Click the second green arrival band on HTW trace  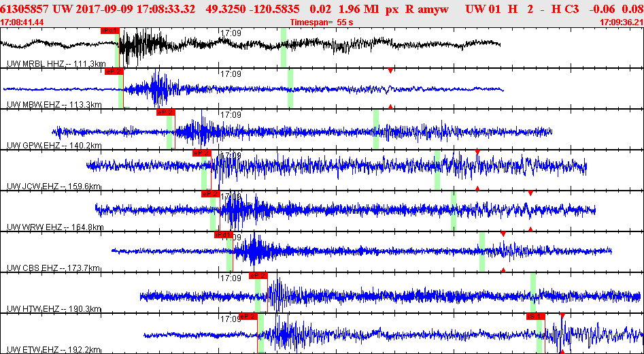533,293
